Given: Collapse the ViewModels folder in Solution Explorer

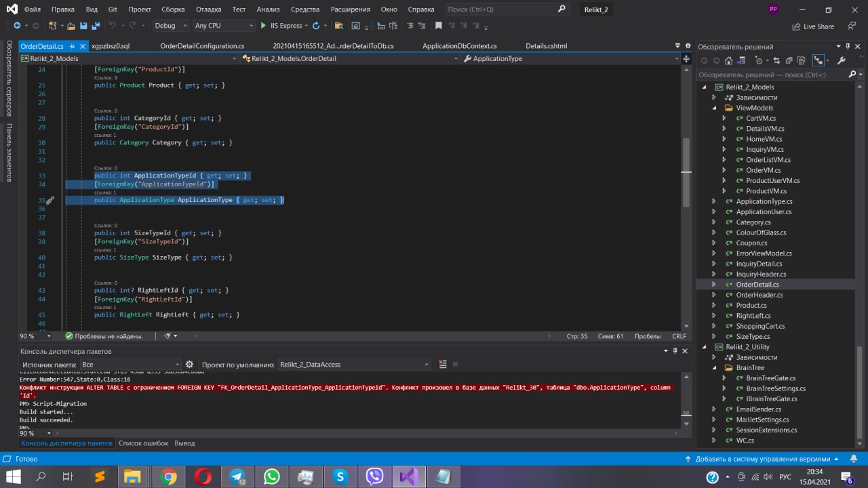Looking at the screenshot, I should pos(714,108).
